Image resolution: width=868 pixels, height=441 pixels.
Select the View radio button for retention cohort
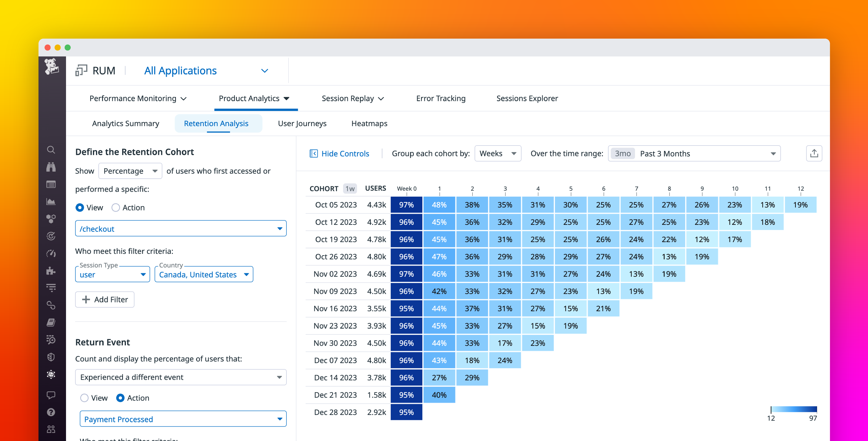coord(80,207)
